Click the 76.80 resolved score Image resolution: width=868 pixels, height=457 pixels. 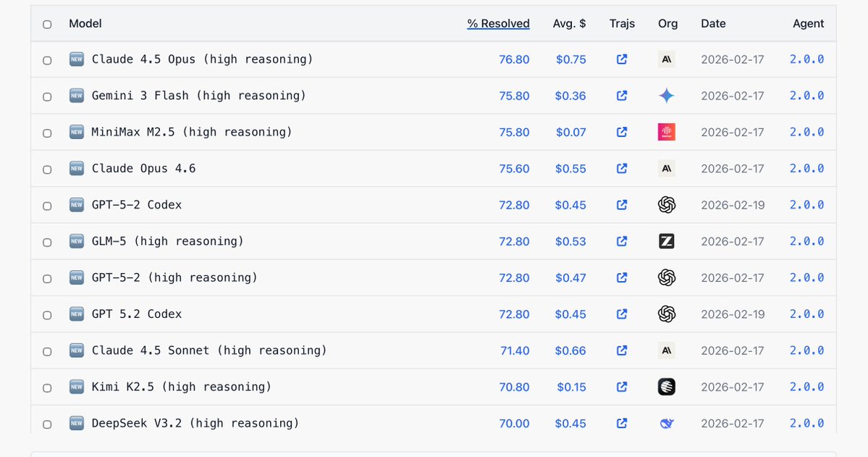coord(514,59)
